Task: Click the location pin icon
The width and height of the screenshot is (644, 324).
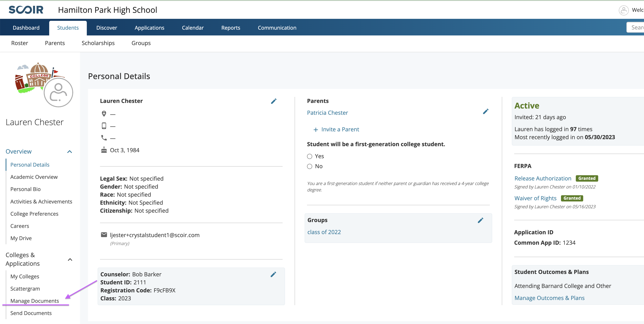Action: tap(104, 114)
